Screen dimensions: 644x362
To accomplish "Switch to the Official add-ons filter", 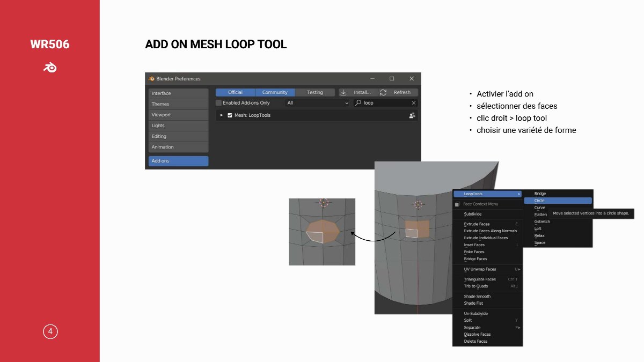I will click(x=235, y=92).
